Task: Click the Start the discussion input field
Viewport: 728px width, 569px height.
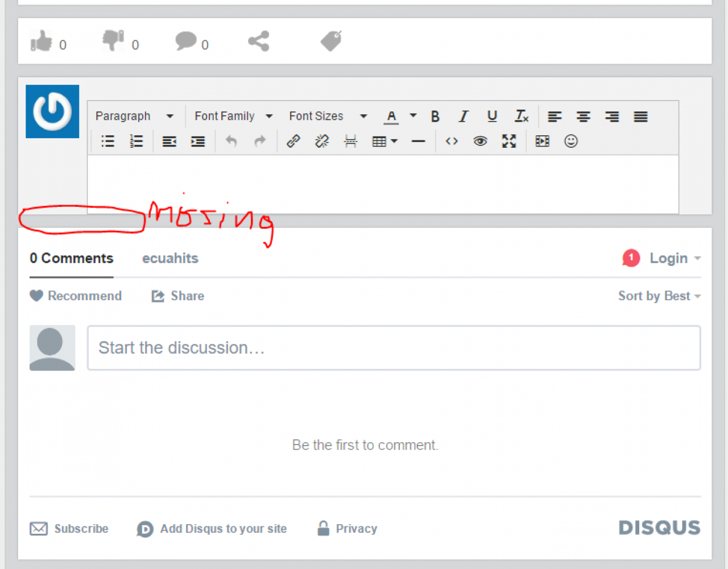Action: 394,348
